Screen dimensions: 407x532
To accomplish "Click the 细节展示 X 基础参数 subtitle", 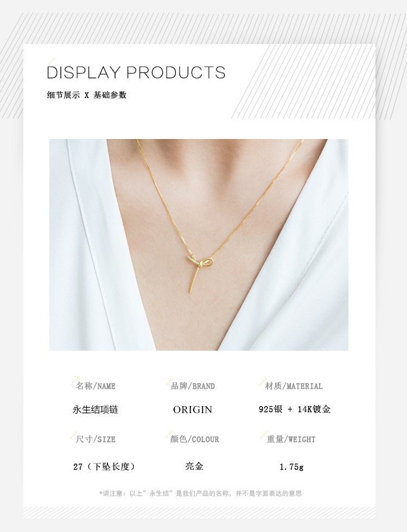I will [x=86, y=95].
